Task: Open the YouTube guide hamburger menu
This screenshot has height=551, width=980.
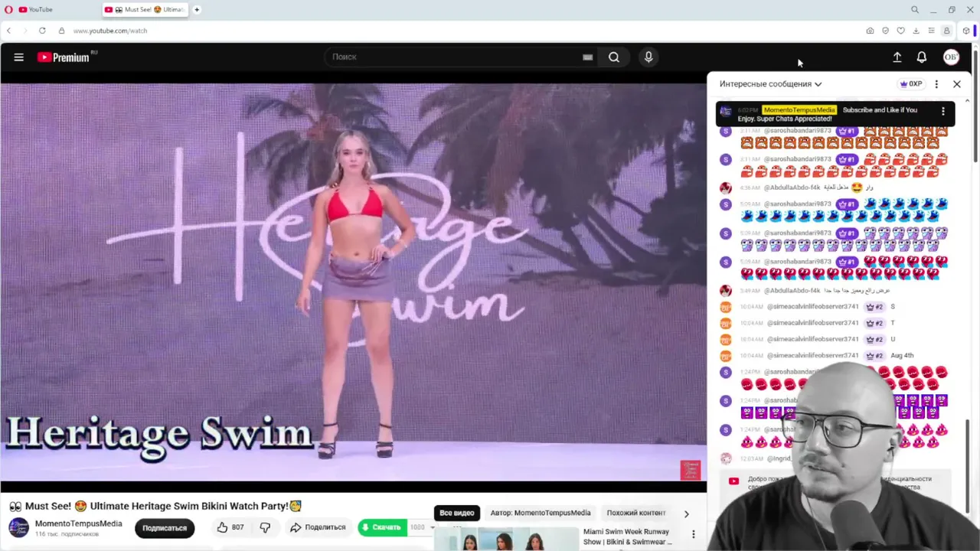Action: (x=19, y=57)
